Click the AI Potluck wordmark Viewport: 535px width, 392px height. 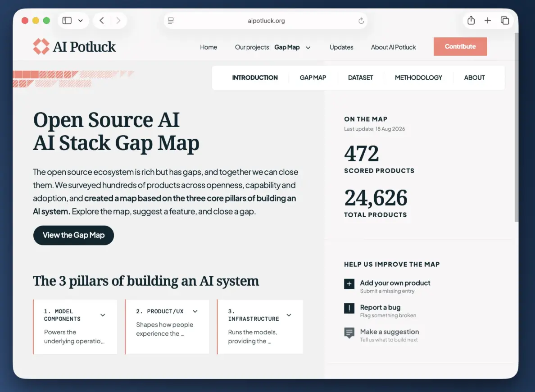click(84, 47)
